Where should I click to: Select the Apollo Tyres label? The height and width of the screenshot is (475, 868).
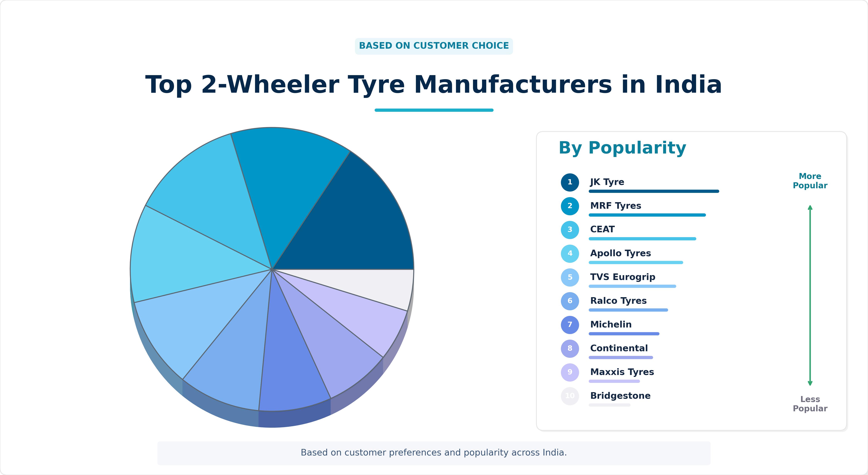click(620, 253)
